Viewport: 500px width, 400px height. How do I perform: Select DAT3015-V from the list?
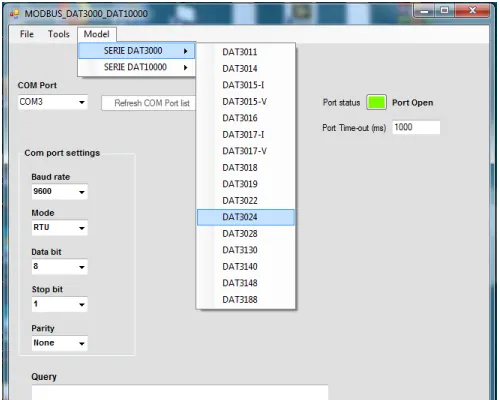(246, 102)
